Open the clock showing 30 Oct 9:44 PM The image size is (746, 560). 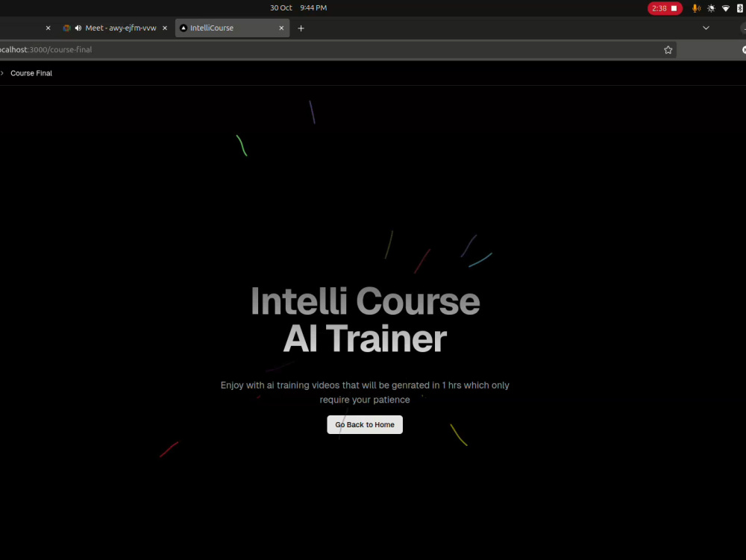[298, 7]
